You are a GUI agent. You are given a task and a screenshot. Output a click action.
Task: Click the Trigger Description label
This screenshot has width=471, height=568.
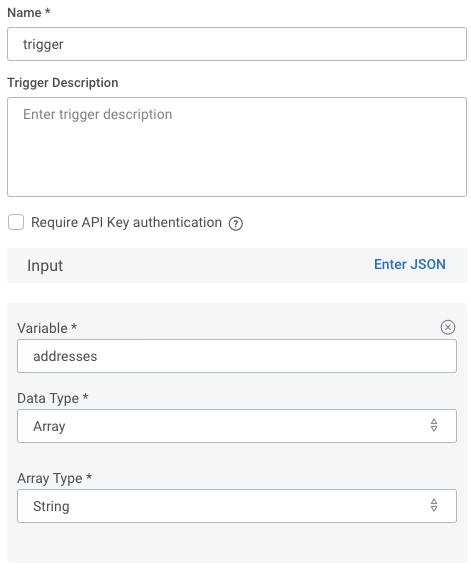coord(63,83)
